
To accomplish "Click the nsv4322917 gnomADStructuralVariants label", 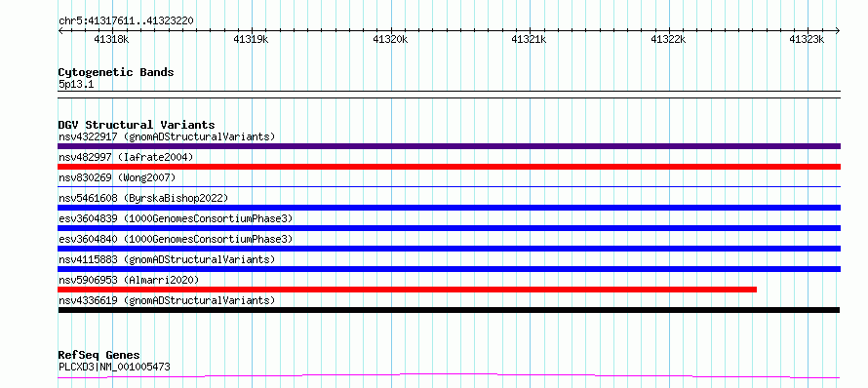I will 167,136.
